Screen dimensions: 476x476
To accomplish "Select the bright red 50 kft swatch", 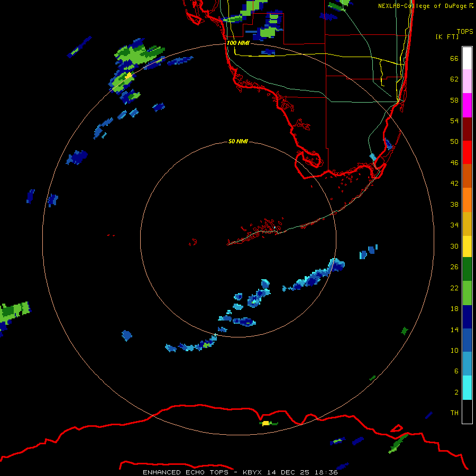I will click(x=467, y=152).
